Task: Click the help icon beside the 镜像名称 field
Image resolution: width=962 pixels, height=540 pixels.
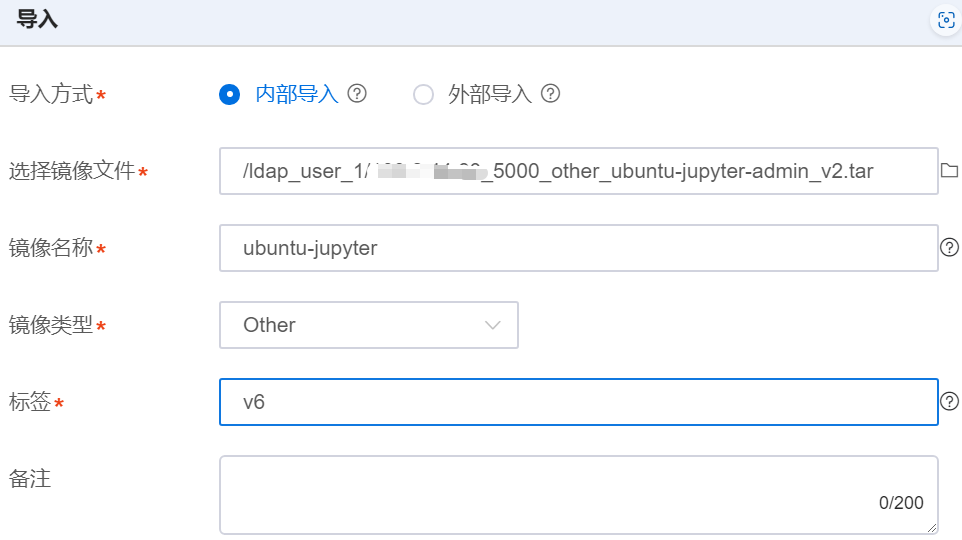Action: pyautogui.click(x=950, y=247)
